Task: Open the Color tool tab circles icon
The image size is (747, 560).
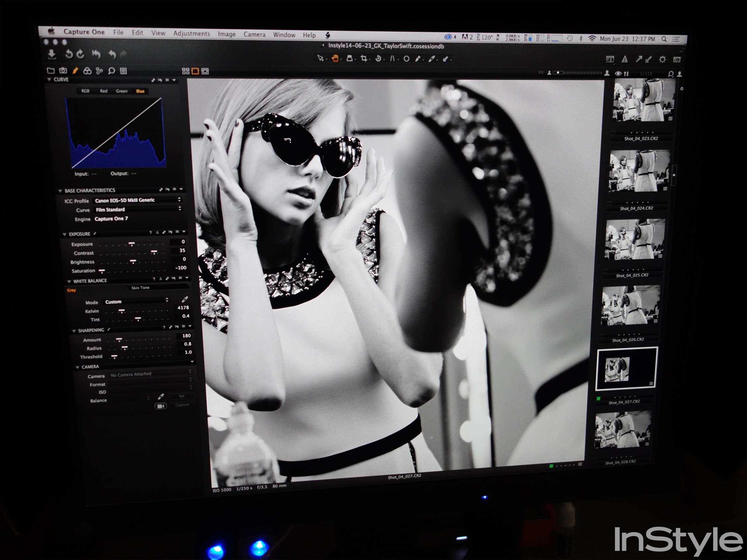Action: tap(87, 71)
